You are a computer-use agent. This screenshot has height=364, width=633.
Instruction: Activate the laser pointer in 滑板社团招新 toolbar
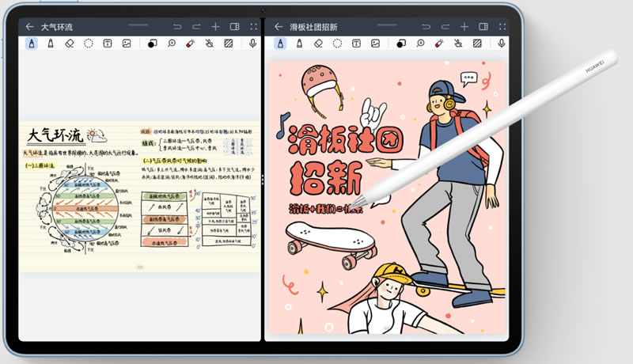point(439,44)
